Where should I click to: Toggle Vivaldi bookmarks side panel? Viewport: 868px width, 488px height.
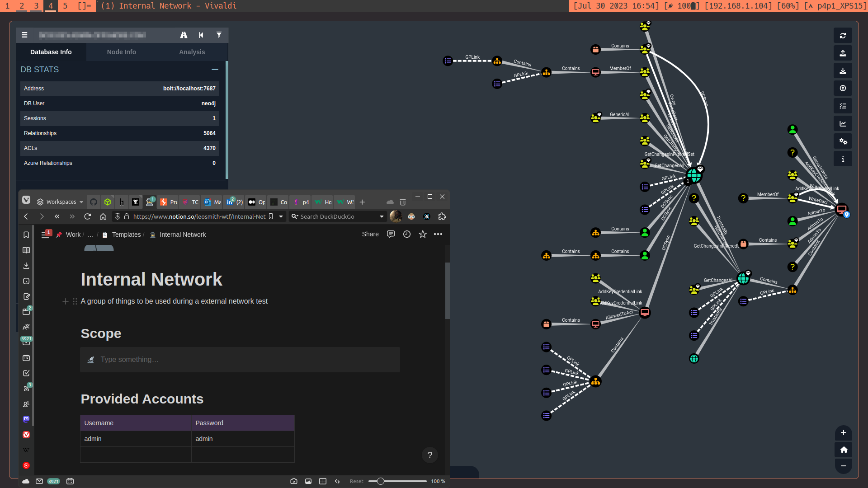[x=26, y=235]
